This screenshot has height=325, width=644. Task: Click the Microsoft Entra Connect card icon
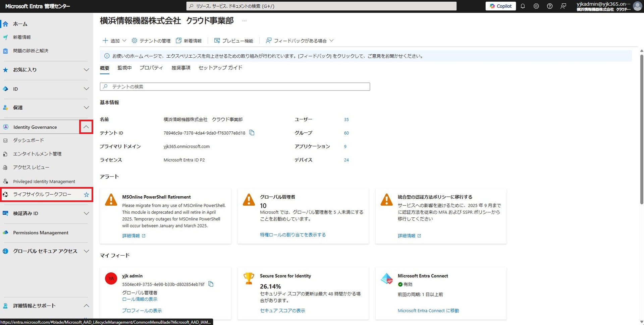[387, 278]
